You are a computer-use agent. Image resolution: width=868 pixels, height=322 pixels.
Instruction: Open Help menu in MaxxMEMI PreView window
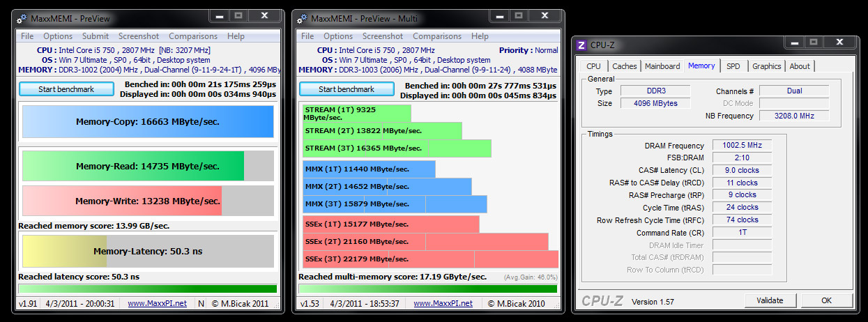pyautogui.click(x=236, y=36)
